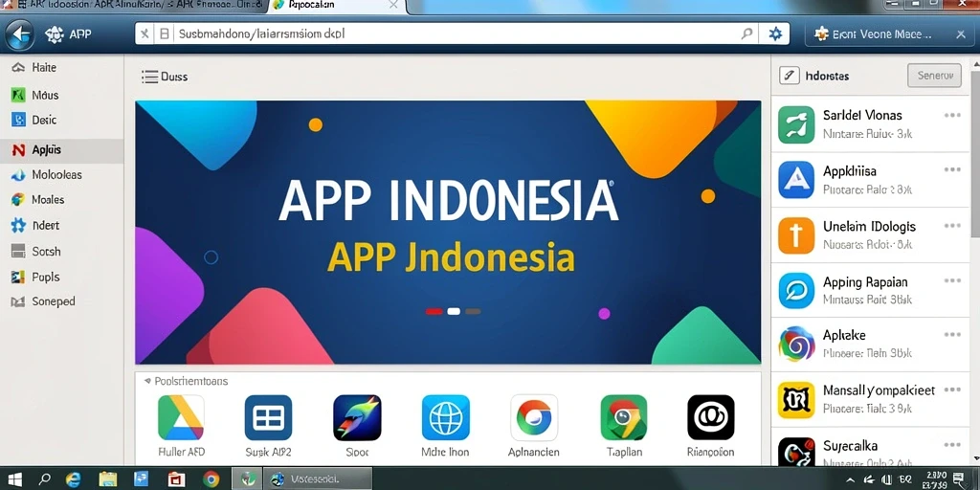Screen dimensions: 980x490
Task: Open Sarldel Vlonas app entry
Action: click(x=871, y=124)
